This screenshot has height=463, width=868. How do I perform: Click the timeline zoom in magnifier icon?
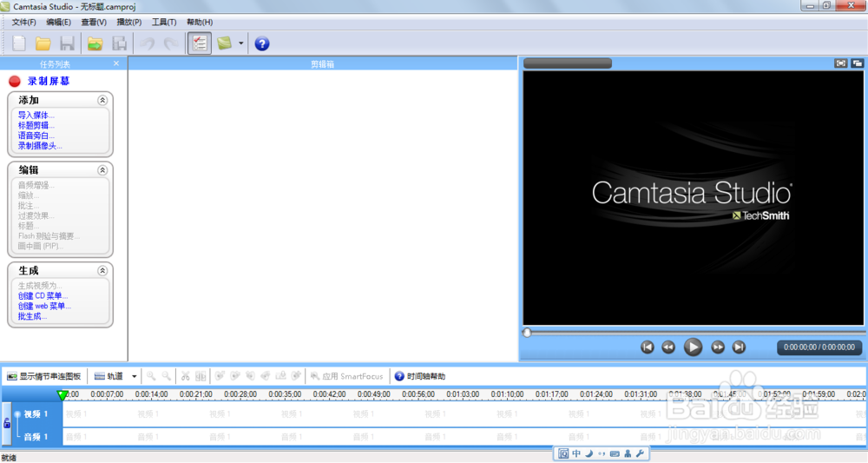[151, 377]
